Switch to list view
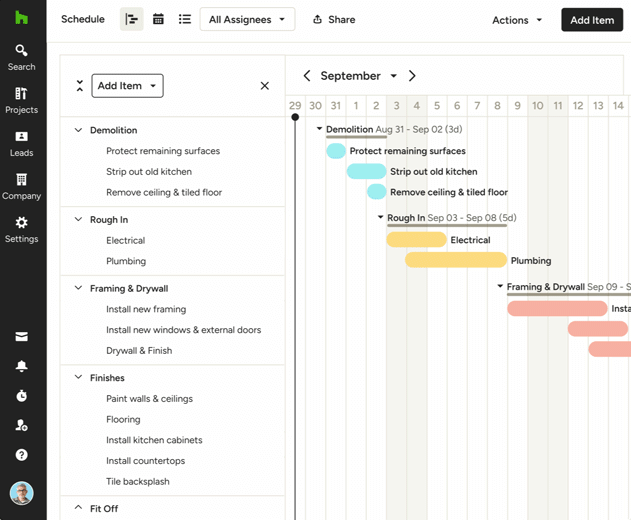Viewport: 631px width, 520px height. [x=185, y=19]
